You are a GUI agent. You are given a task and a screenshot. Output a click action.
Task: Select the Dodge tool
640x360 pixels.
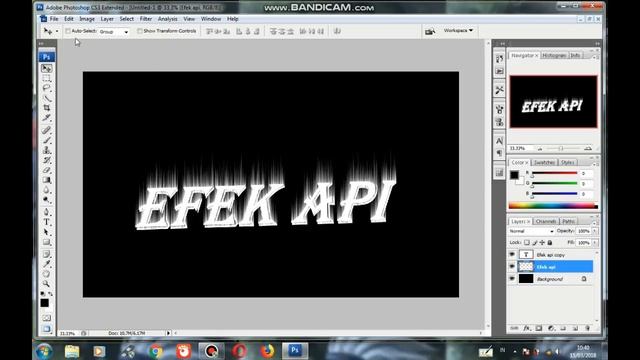click(x=47, y=200)
